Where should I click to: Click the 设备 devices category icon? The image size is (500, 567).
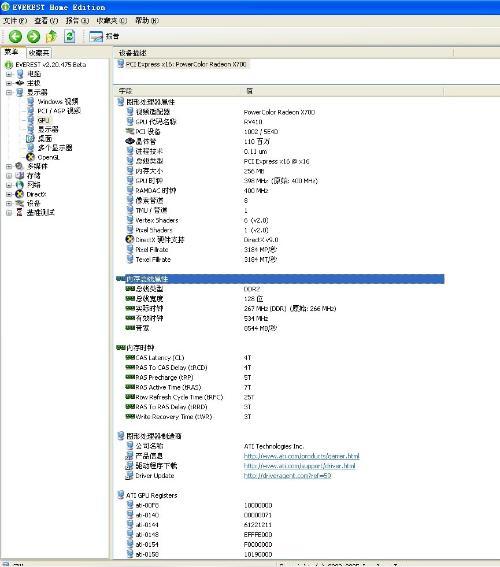[x=20, y=204]
